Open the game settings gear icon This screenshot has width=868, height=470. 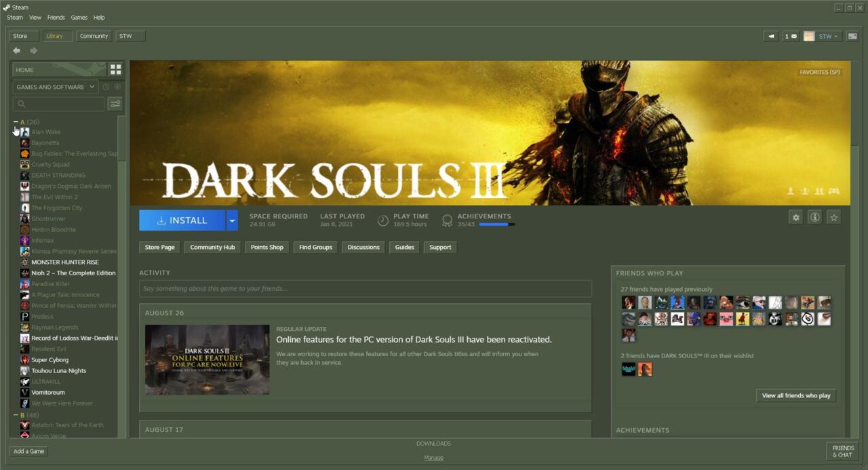pyautogui.click(x=795, y=217)
